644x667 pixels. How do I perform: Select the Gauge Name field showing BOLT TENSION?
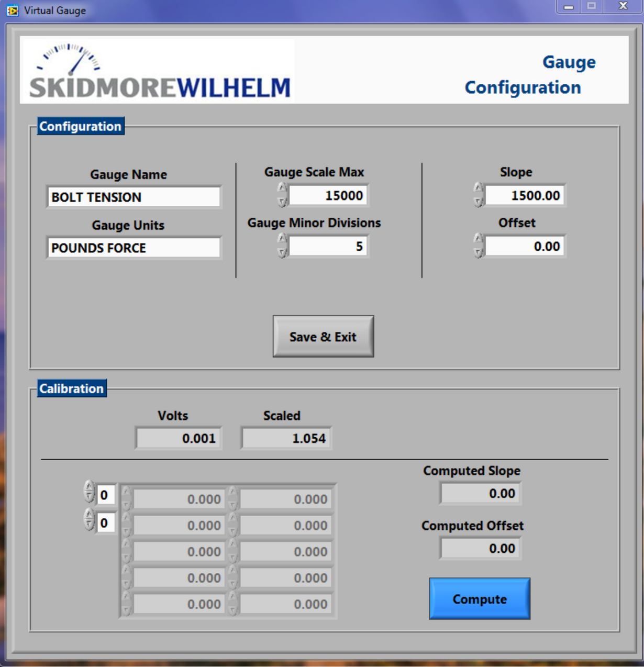(134, 197)
